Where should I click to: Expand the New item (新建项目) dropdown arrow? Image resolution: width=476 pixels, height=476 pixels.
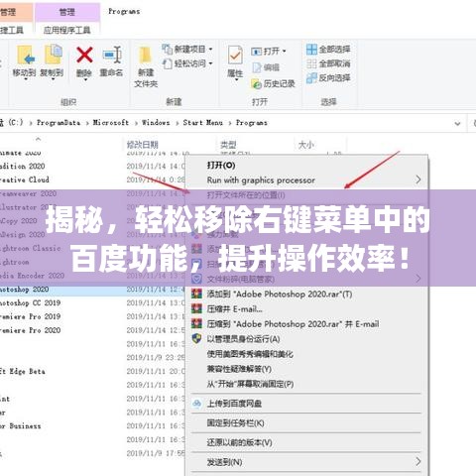[210, 50]
